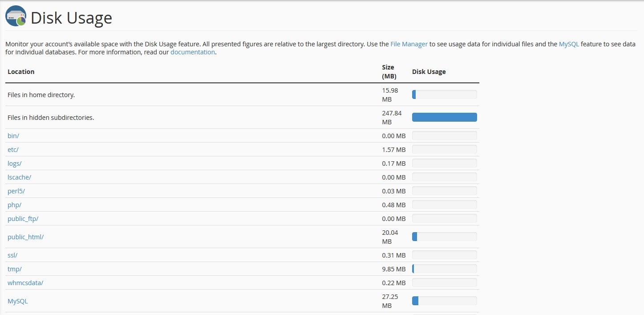Open the logs/ directory link

14,163
